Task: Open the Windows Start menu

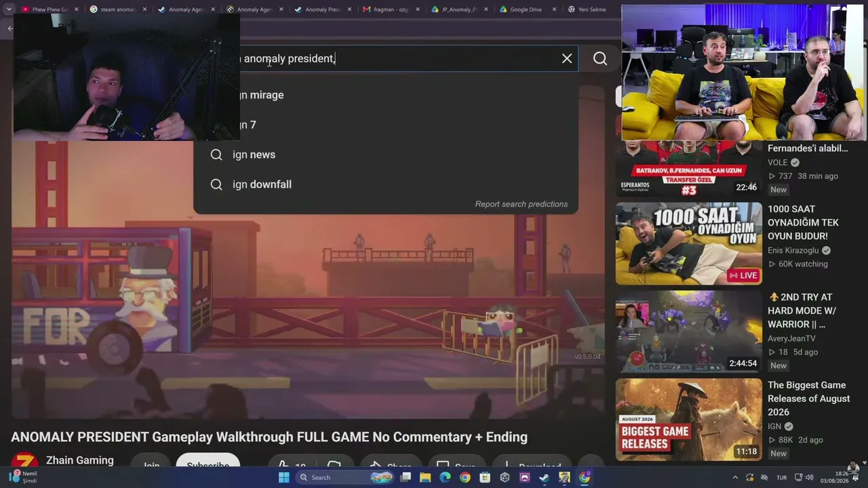Action: 284,477
